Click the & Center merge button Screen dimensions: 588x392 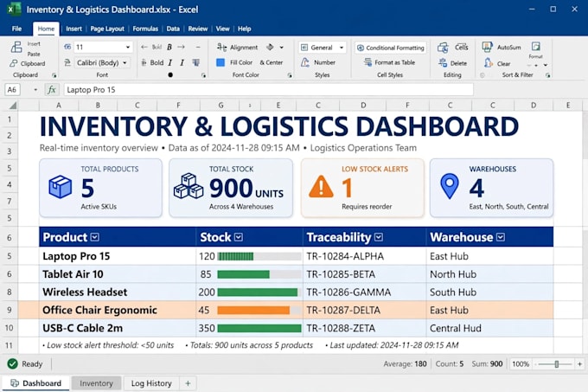click(272, 62)
